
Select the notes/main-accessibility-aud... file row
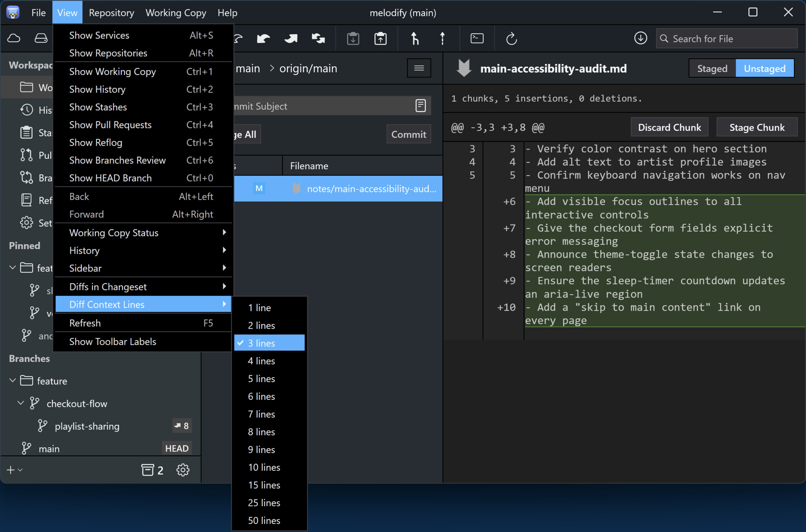(x=338, y=188)
